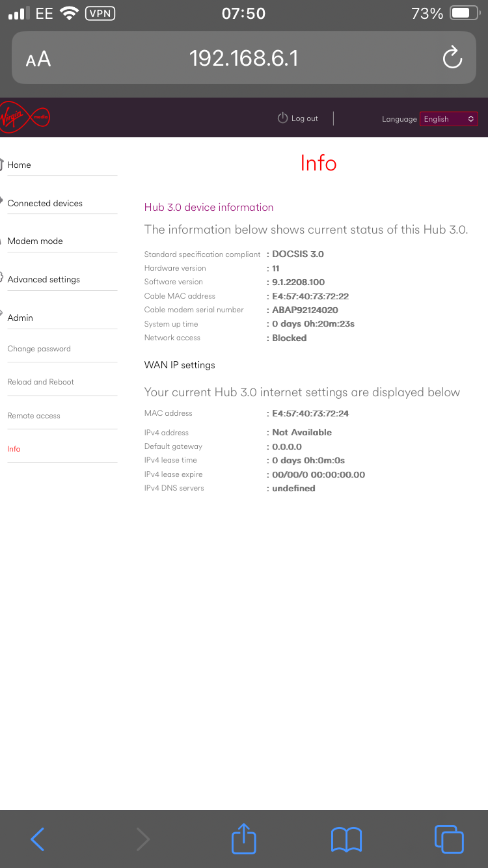Open the Safari share sheet
The height and width of the screenshot is (868, 488).
click(x=244, y=839)
